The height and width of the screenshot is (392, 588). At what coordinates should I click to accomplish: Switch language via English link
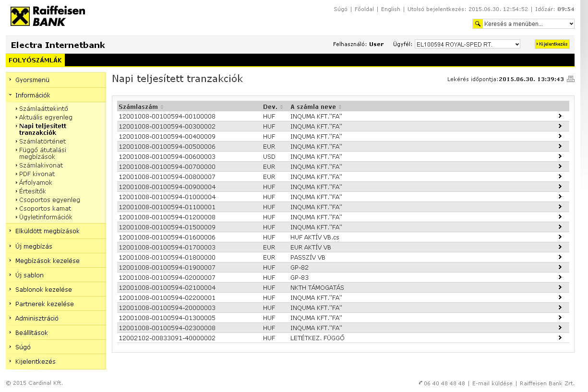390,9
